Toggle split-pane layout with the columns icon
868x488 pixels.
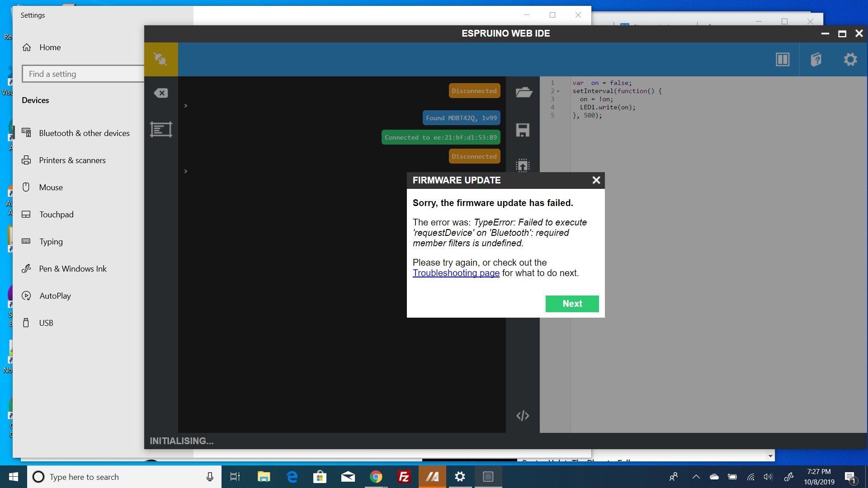(x=783, y=59)
